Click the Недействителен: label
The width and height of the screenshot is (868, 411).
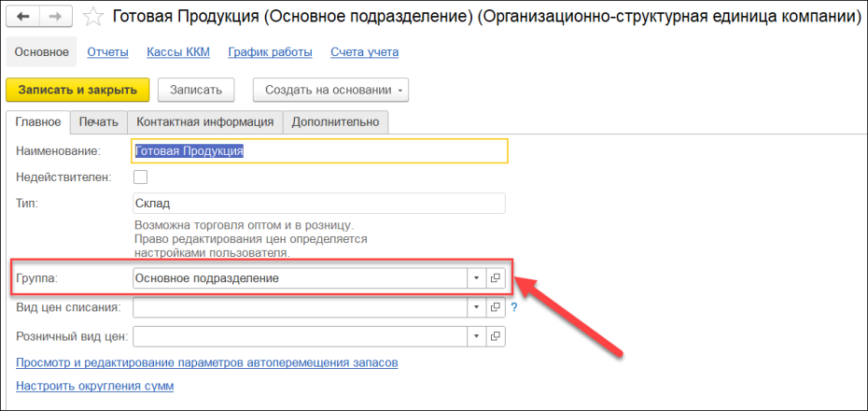[x=63, y=177]
